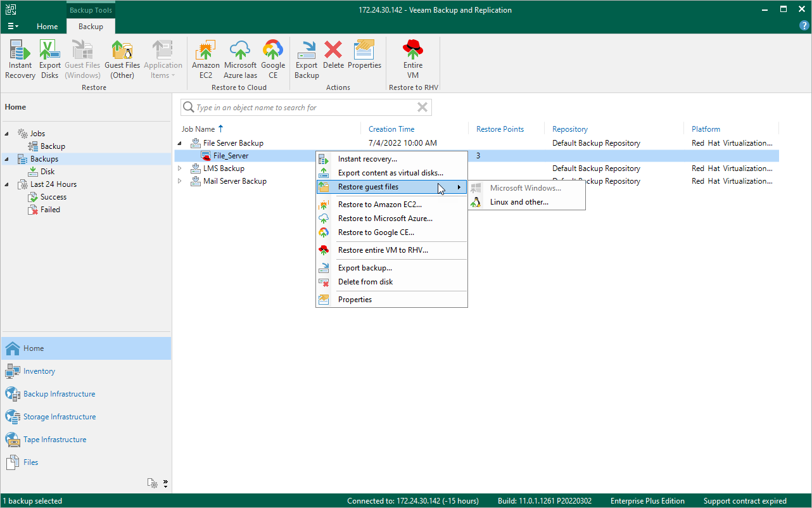Open Microsoft Azure IaaS restore from ribbon
The height and width of the screenshot is (508, 812).
coord(241,60)
